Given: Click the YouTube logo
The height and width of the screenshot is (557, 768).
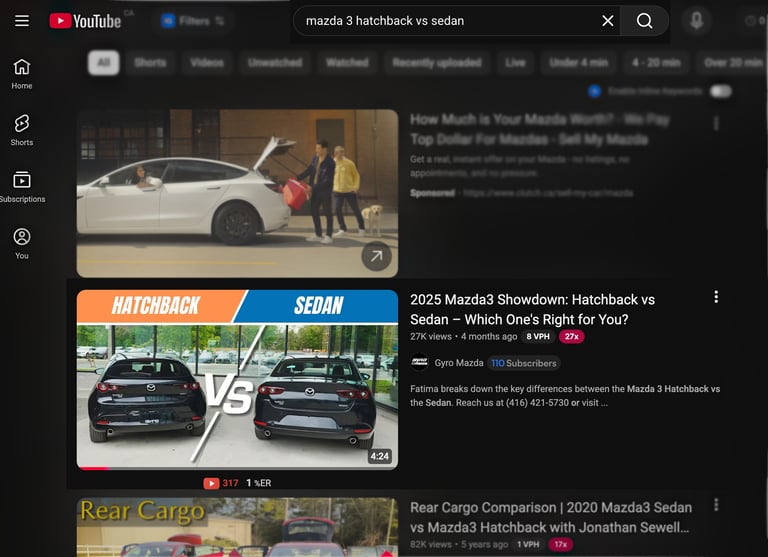Looking at the screenshot, I should pyautogui.click(x=85, y=21).
